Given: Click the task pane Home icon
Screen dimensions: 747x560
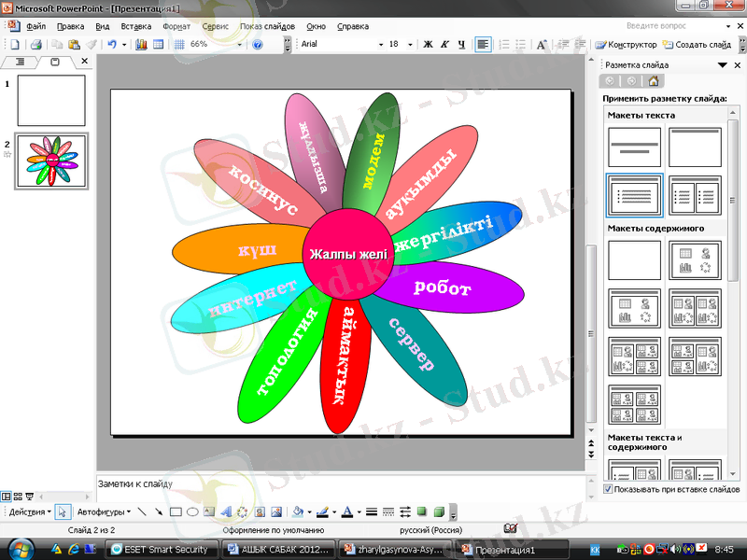Looking at the screenshot, I should [654, 81].
